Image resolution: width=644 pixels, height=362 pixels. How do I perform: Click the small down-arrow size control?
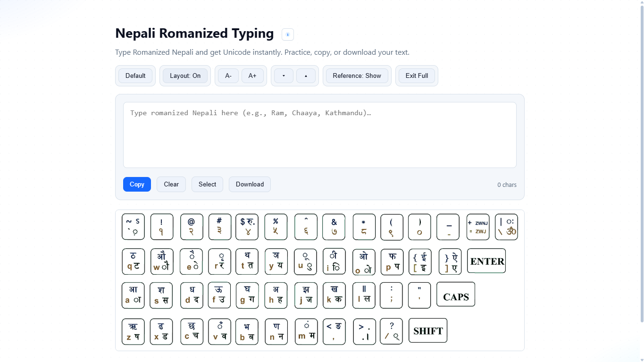click(283, 76)
